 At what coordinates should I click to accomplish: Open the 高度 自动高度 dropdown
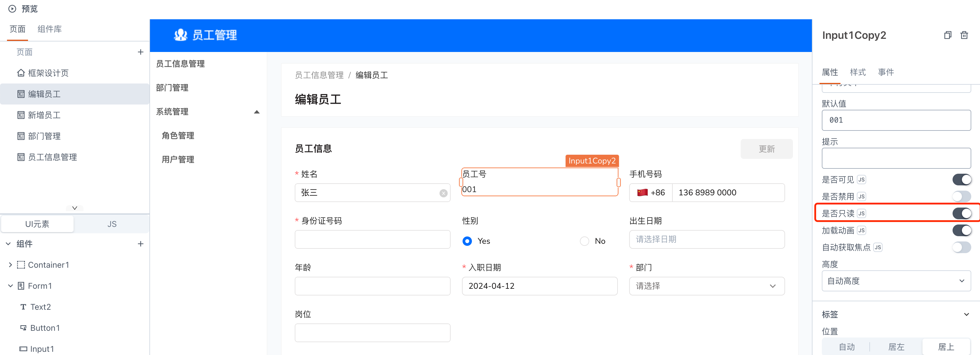(x=896, y=281)
